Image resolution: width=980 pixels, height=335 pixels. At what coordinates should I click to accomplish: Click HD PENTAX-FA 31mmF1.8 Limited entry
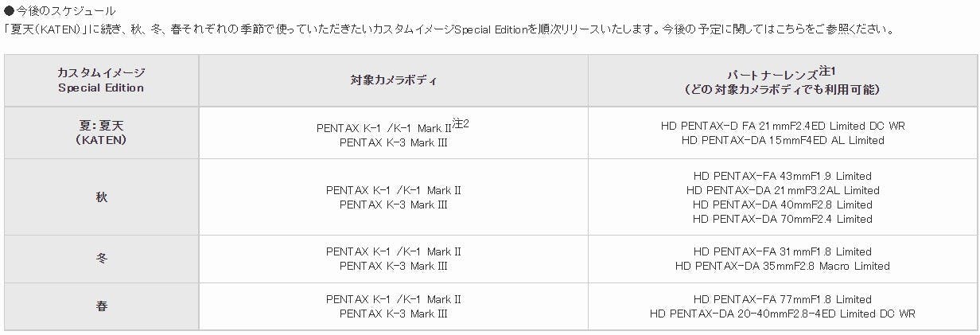783,251
